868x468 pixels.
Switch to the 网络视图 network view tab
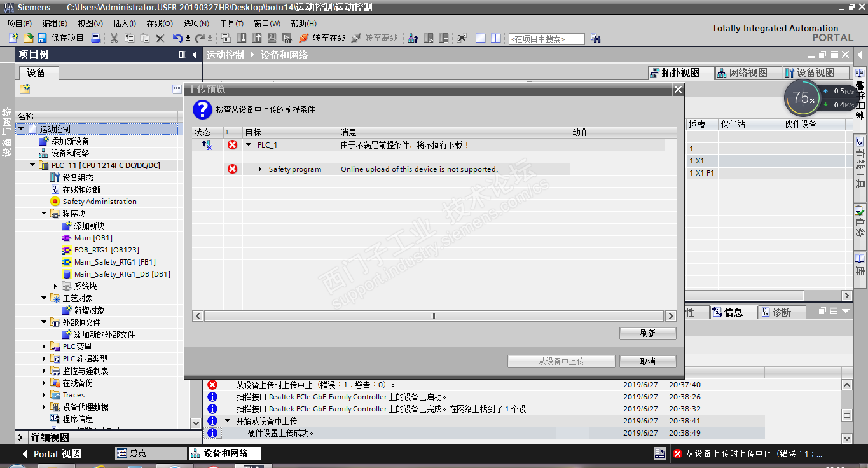tap(748, 73)
